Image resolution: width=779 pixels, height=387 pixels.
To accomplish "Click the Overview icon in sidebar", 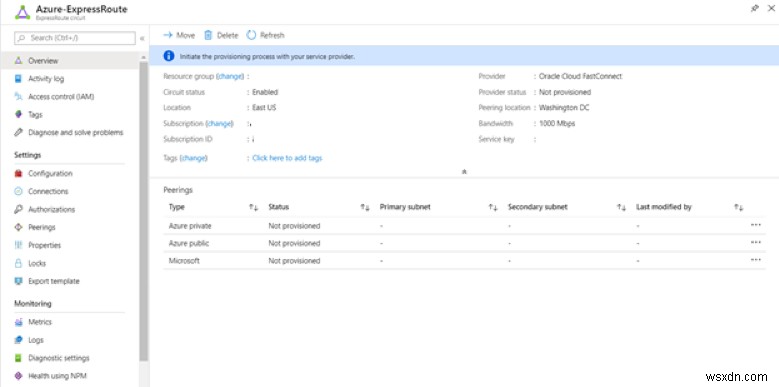I will [x=19, y=61].
